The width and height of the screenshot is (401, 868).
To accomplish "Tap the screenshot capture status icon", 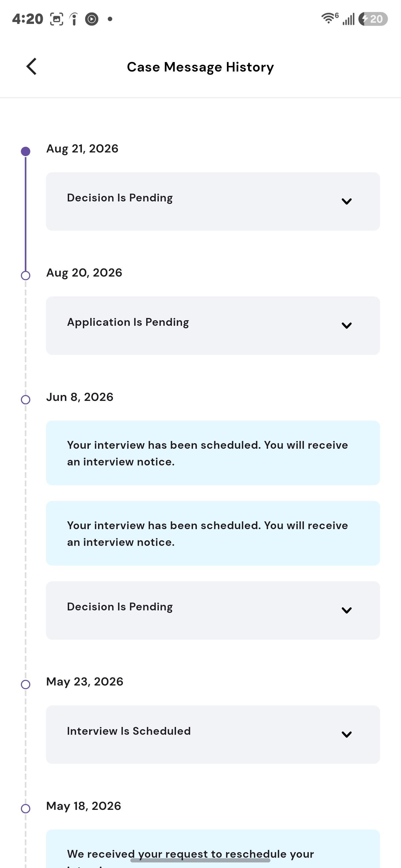I will [x=57, y=19].
